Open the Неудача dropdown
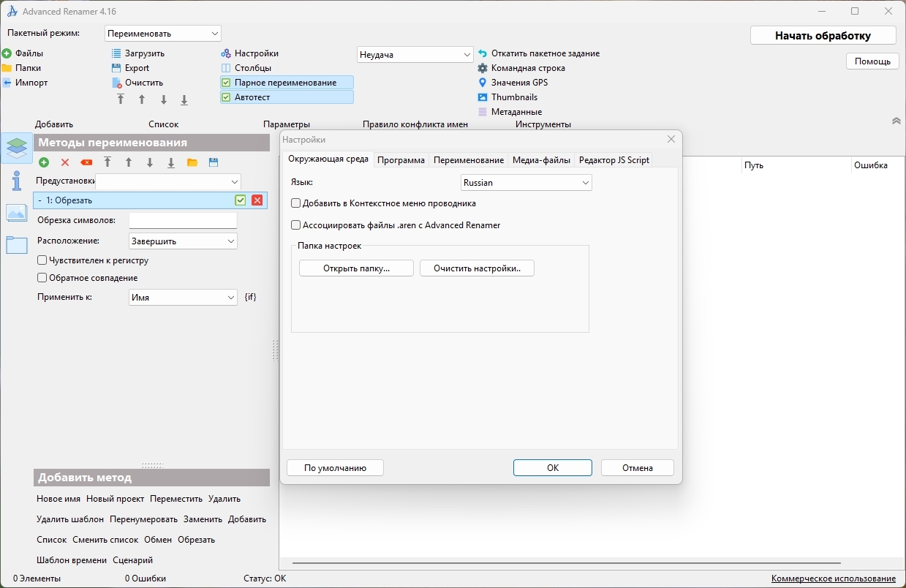 point(415,55)
